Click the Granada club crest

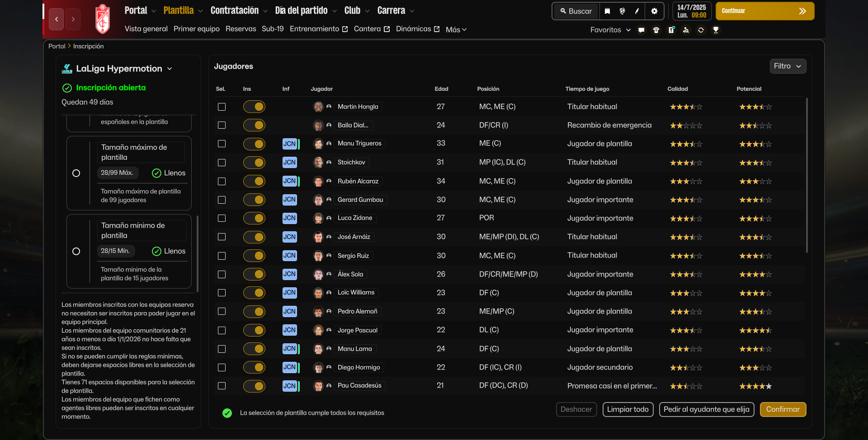pyautogui.click(x=103, y=19)
